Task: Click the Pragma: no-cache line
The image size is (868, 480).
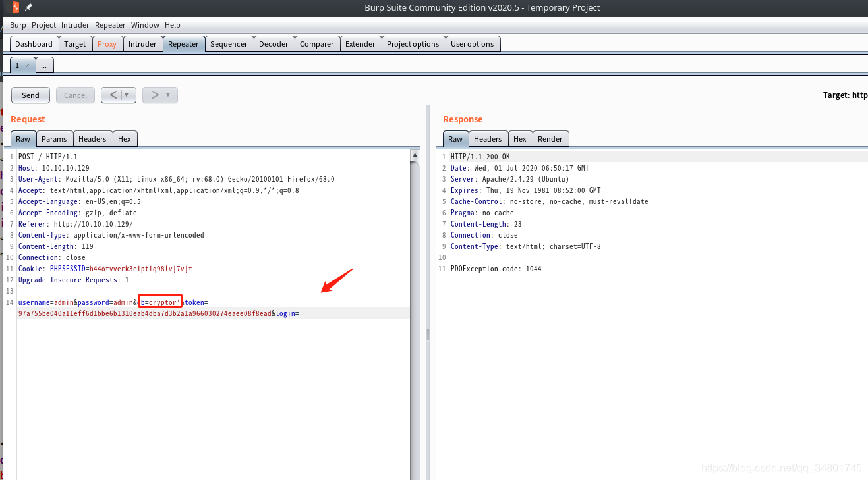Action: click(482, 213)
